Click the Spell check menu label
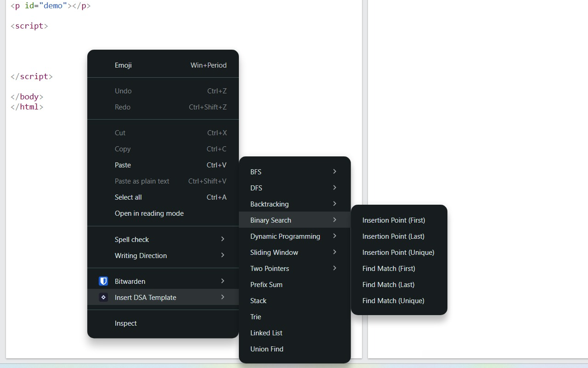Viewport: 588px width, 368px height. [x=132, y=240]
